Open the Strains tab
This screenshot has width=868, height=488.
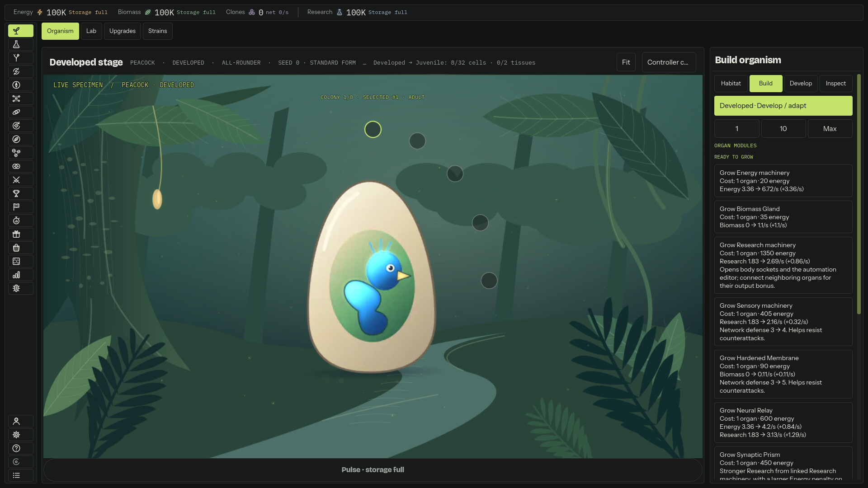[158, 31]
